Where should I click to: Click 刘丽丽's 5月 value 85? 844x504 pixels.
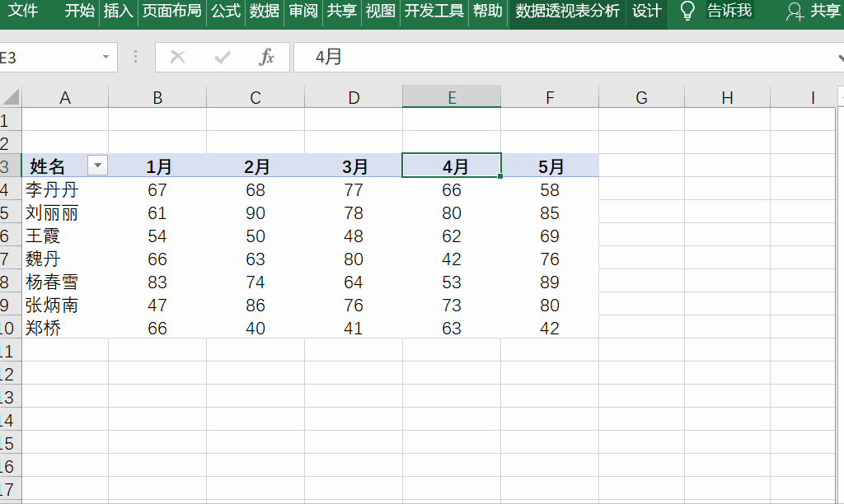tap(550, 212)
